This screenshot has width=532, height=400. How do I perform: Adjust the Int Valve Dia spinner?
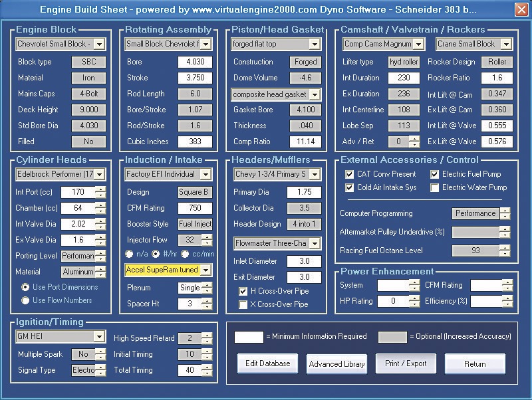pyautogui.click(x=100, y=224)
